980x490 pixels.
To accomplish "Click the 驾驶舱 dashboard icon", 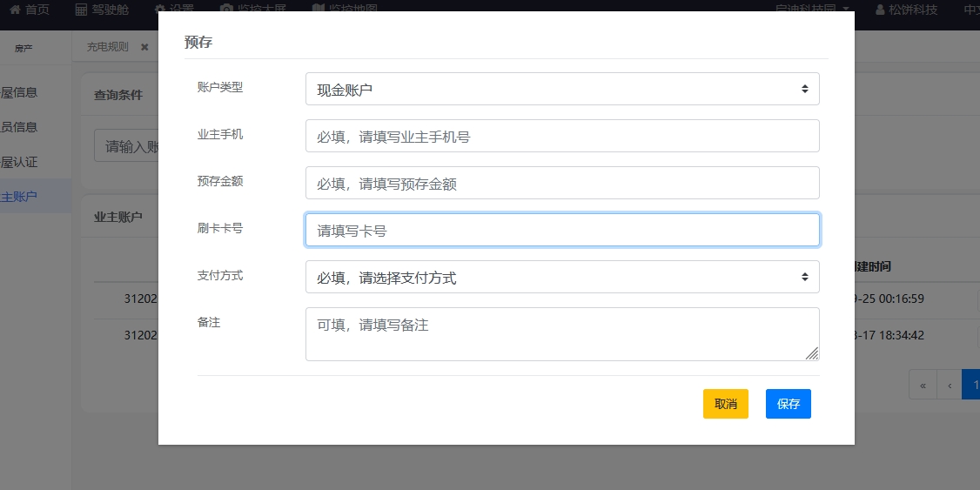I will (81, 9).
